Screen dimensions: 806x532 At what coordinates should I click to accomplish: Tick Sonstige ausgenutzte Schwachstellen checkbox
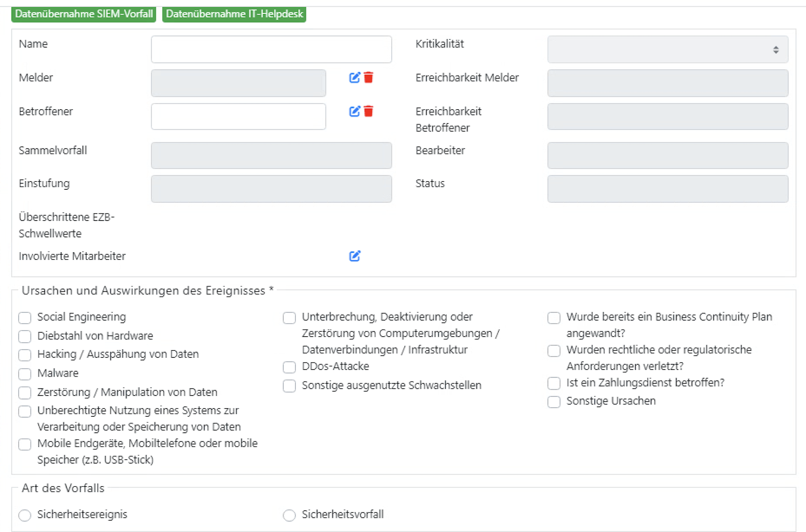coord(289,386)
